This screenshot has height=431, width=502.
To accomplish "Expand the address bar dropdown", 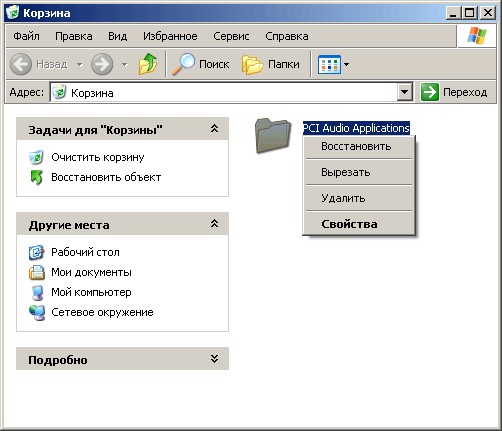I will click(405, 92).
